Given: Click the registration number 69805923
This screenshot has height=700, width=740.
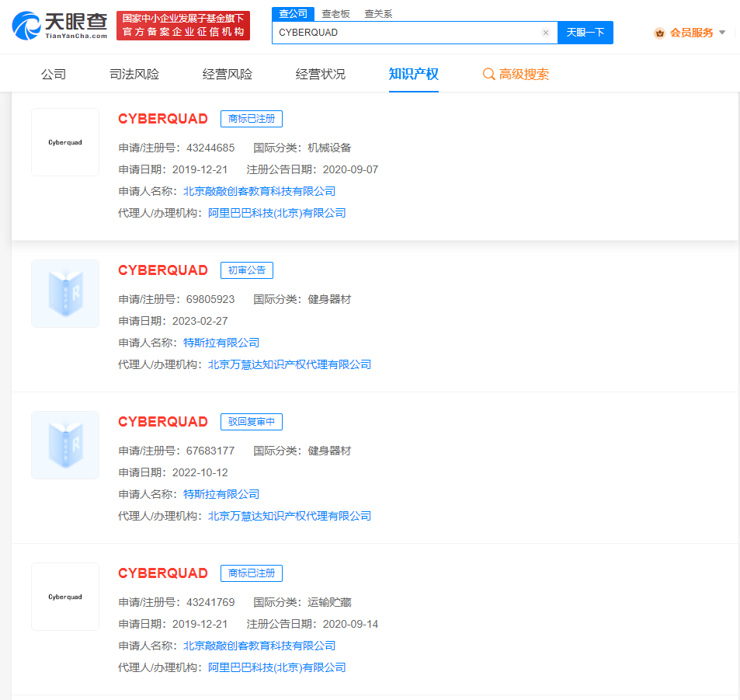Looking at the screenshot, I should pyautogui.click(x=210, y=299).
